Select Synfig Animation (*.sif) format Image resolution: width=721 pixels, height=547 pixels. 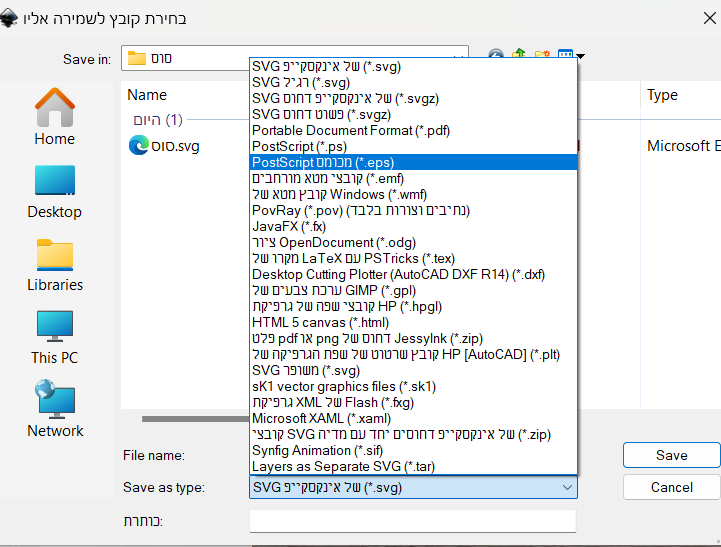(x=413, y=450)
